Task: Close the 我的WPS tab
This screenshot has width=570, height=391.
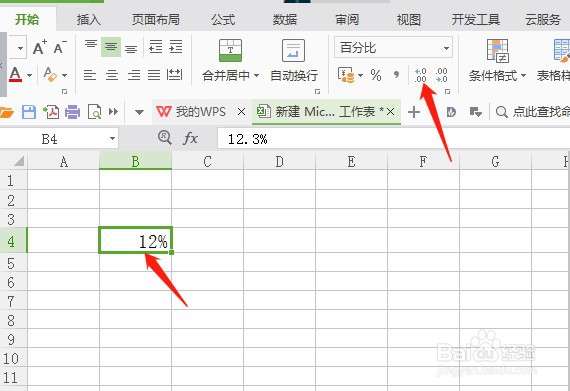Action: tap(241, 112)
